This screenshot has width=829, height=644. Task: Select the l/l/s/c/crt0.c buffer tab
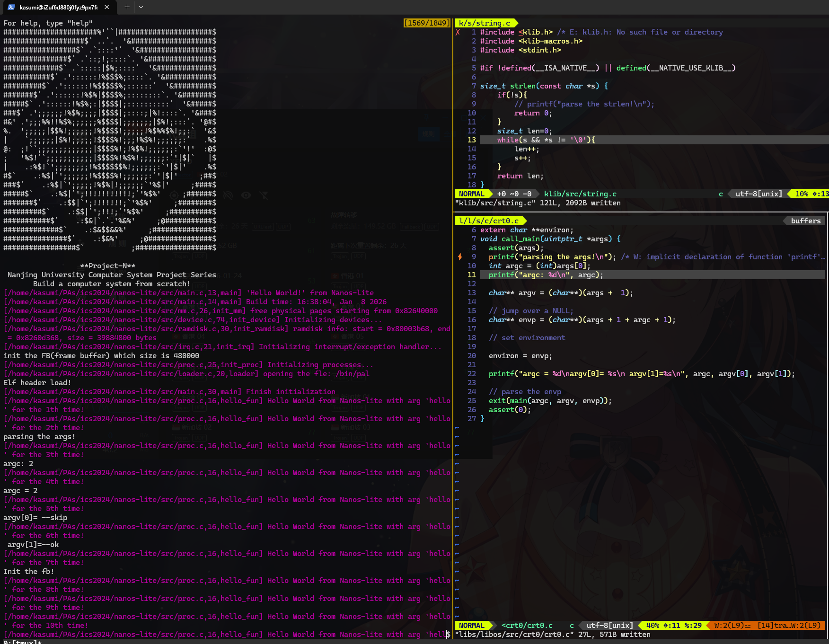tap(489, 221)
